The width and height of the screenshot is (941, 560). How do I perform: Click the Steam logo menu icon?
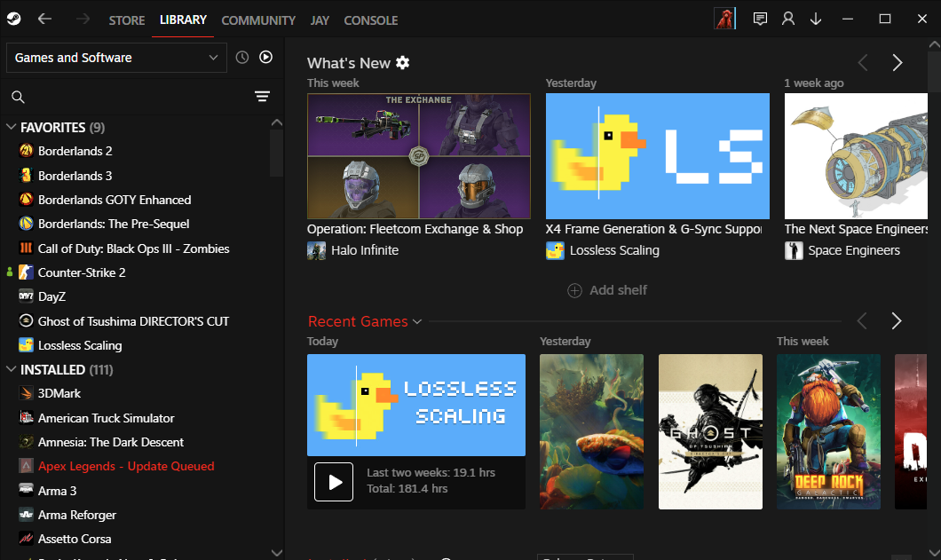(14, 20)
